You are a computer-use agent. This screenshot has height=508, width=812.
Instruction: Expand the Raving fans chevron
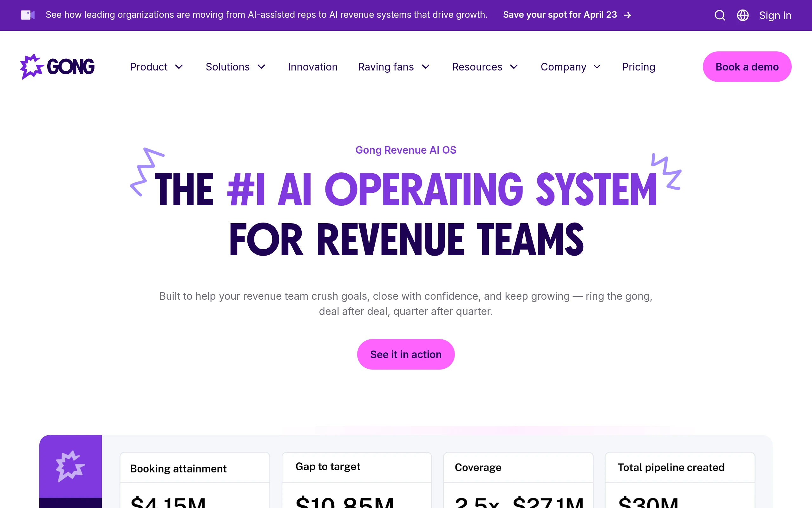click(x=426, y=67)
